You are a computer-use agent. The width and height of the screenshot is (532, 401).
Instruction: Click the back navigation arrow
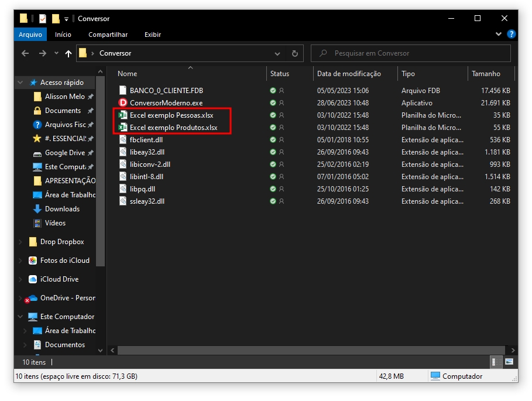tap(25, 53)
